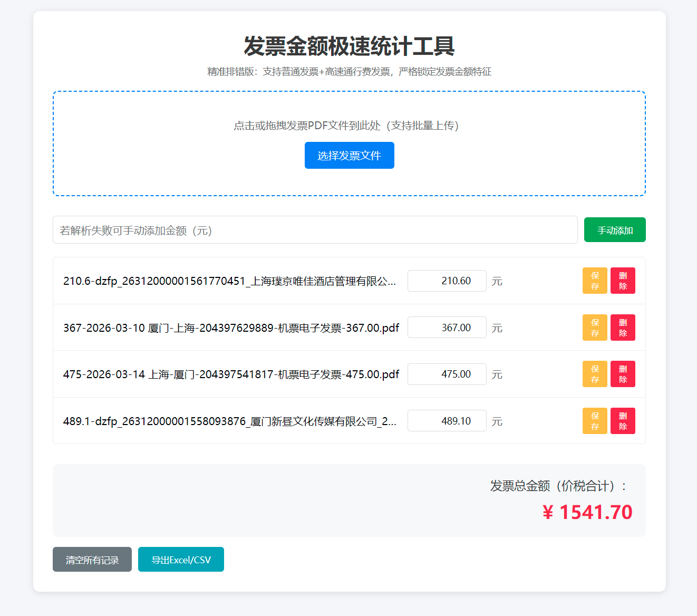Select the 489.10 amount input box
This screenshot has height=616, width=697.
pyautogui.click(x=447, y=420)
